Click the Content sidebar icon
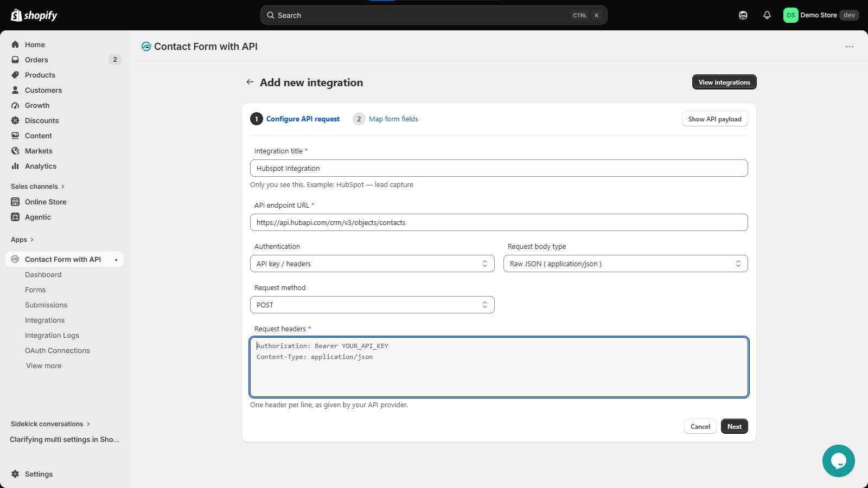Viewport: 868px width, 488px height. tap(15, 136)
